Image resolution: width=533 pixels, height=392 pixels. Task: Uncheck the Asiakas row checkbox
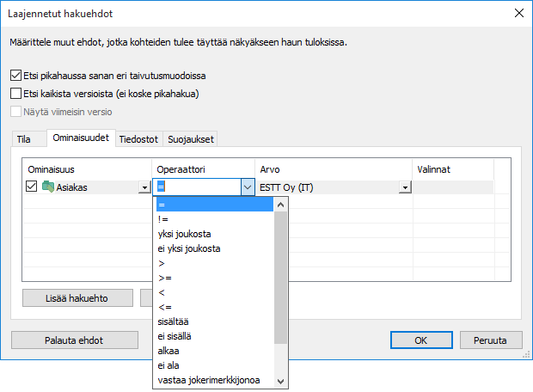(32, 187)
